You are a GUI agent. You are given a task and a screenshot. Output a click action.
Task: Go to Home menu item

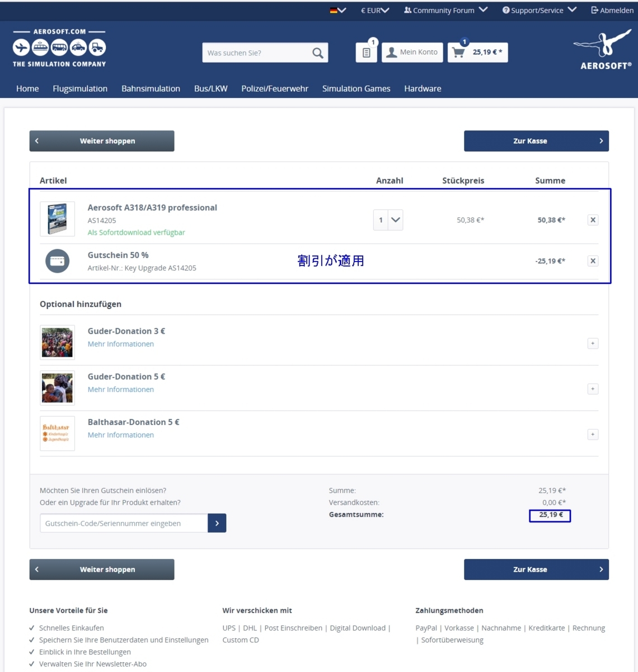[x=27, y=88]
